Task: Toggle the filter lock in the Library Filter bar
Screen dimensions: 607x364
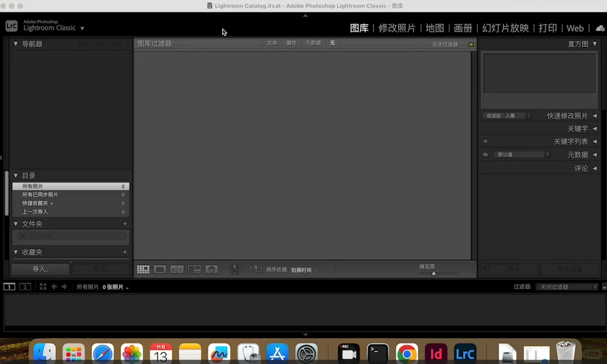Action: [470, 44]
